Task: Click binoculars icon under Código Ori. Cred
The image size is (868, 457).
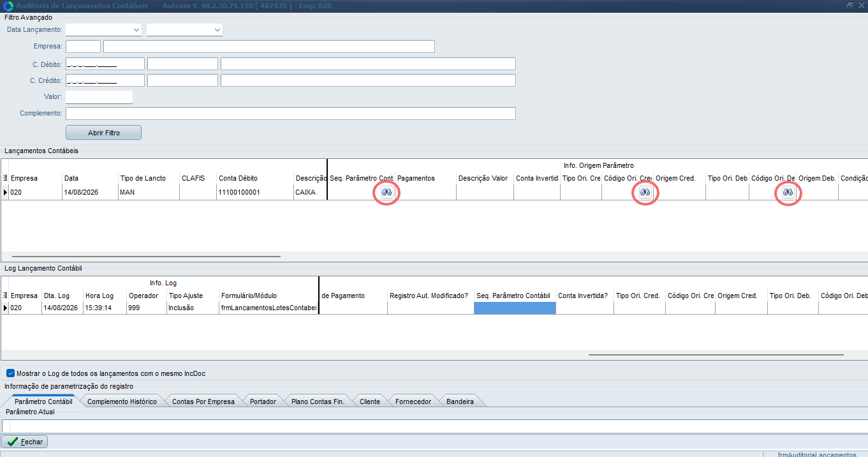Action: pyautogui.click(x=645, y=192)
